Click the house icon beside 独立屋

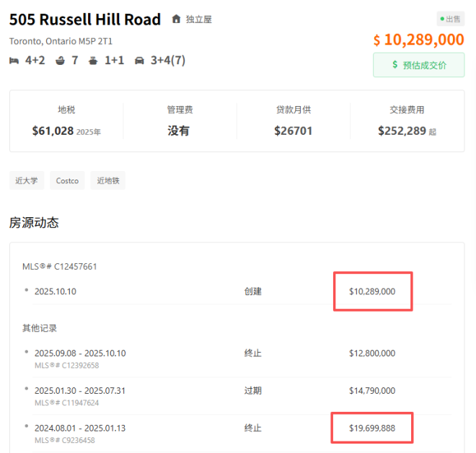click(176, 19)
